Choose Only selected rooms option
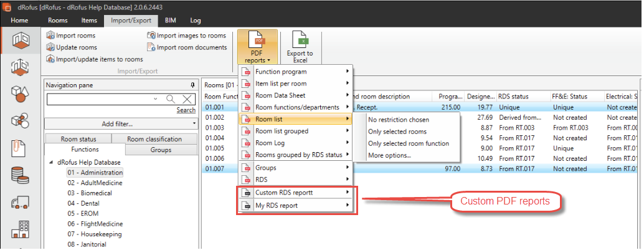Viewport: 644px width, 250px height. [x=397, y=132]
